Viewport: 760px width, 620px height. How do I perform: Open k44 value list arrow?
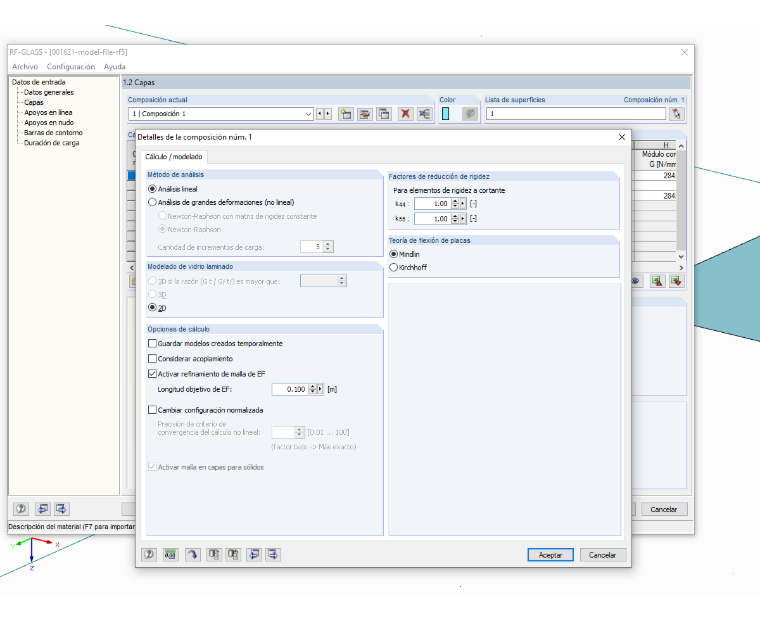pos(463,204)
